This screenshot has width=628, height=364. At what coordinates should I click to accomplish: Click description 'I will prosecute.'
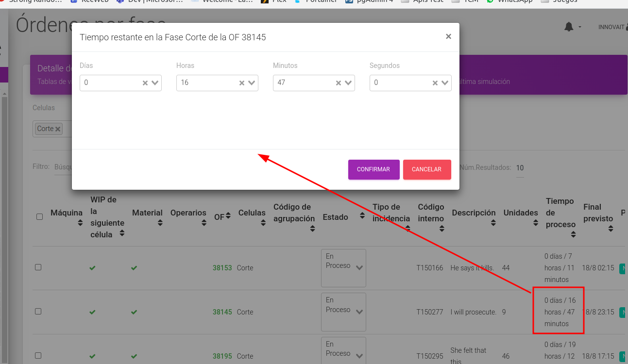(474, 312)
